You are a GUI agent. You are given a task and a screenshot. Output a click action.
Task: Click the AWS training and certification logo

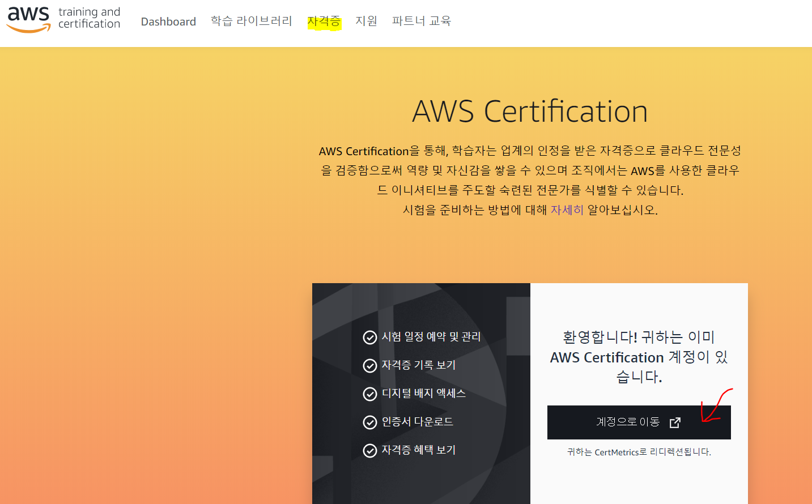63,19
